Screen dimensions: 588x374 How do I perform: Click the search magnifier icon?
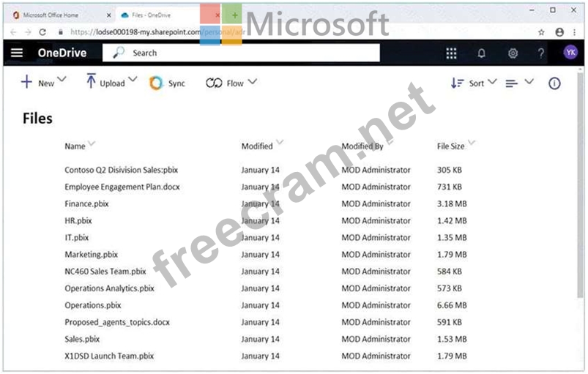point(119,53)
